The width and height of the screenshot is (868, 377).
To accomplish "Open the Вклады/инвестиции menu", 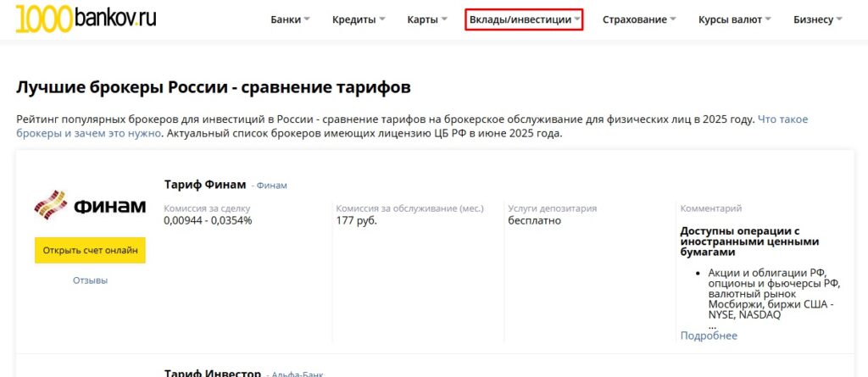I will [x=524, y=19].
